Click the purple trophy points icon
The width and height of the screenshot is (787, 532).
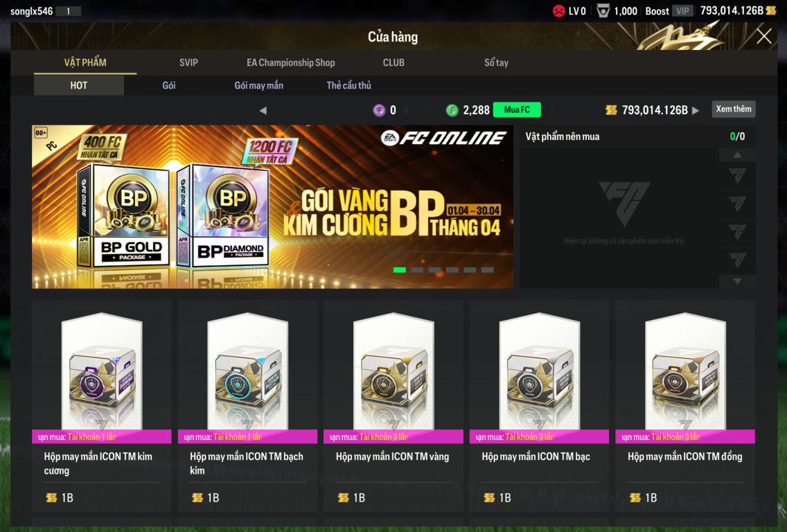coord(379,110)
